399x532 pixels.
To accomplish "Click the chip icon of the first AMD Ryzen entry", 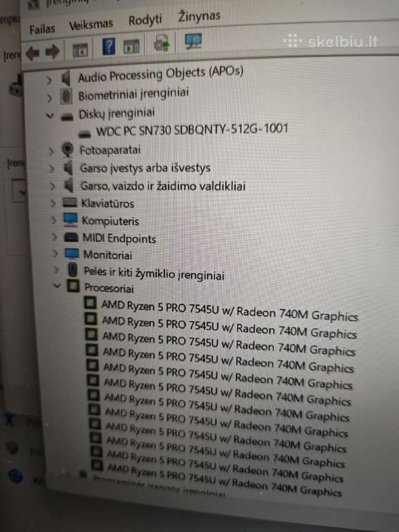I will click(90, 302).
